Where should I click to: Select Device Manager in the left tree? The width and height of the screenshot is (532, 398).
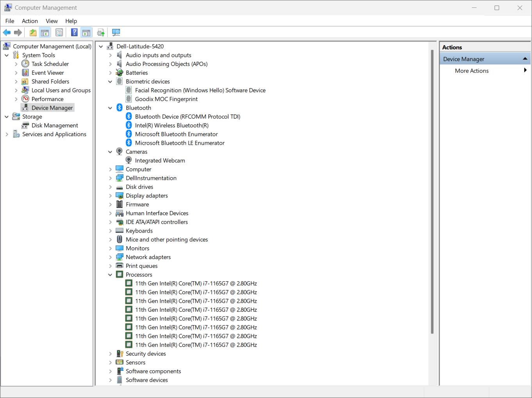point(52,108)
